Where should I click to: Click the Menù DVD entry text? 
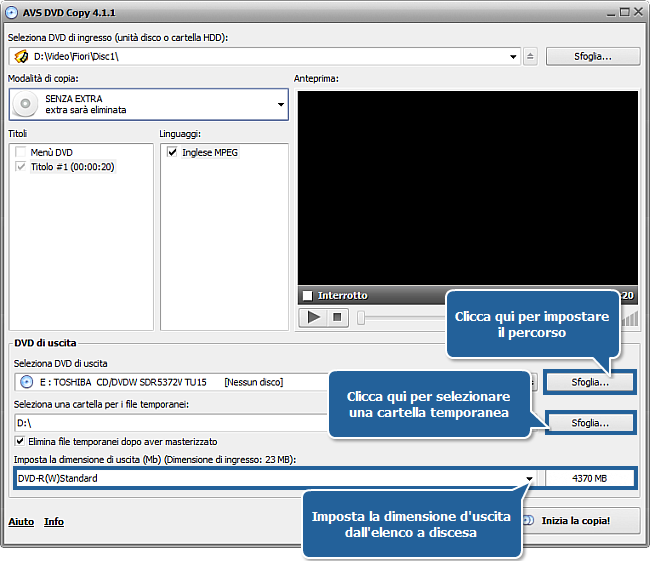(x=51, y=152)
